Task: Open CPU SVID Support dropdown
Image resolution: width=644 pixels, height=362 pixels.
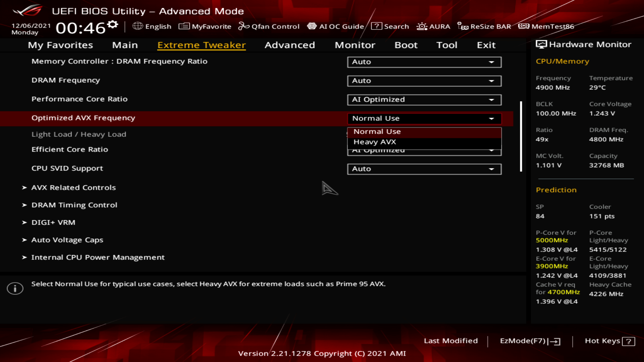Action: click(x=424, y=169)
